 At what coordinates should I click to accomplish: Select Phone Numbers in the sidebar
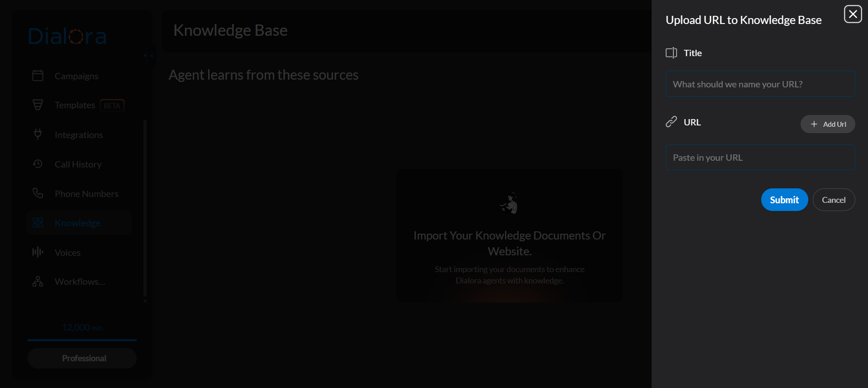[x=86, y=194]
